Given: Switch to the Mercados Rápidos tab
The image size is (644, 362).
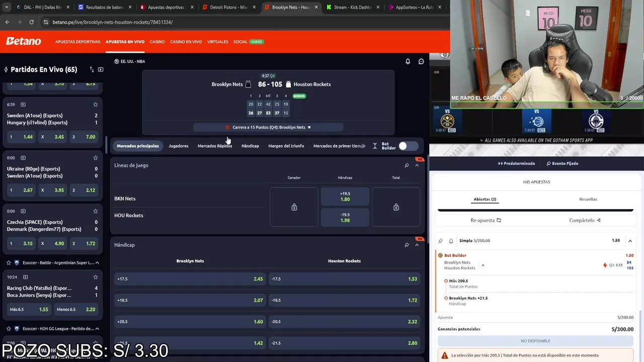Looking at the screenshot, I should (x=215, y=146).
